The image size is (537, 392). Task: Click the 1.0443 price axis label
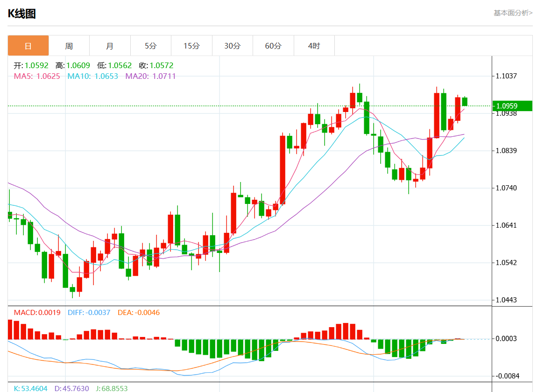point(506,300)
